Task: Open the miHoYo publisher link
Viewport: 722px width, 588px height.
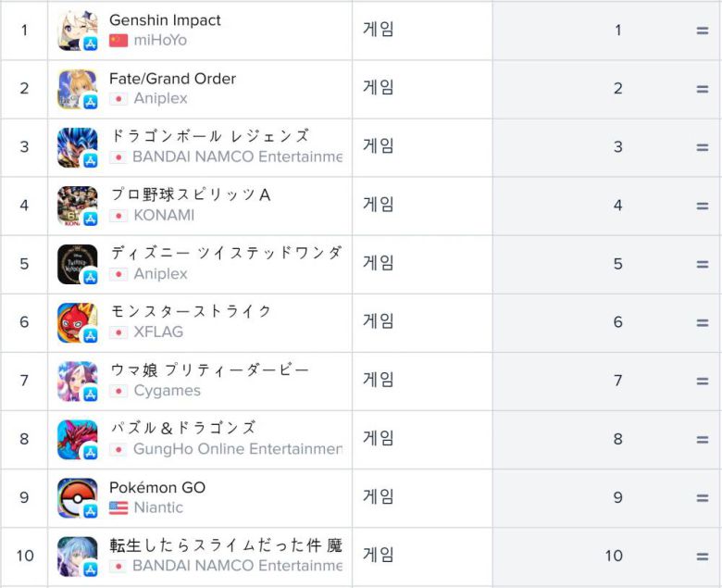Action: point(159,41)
